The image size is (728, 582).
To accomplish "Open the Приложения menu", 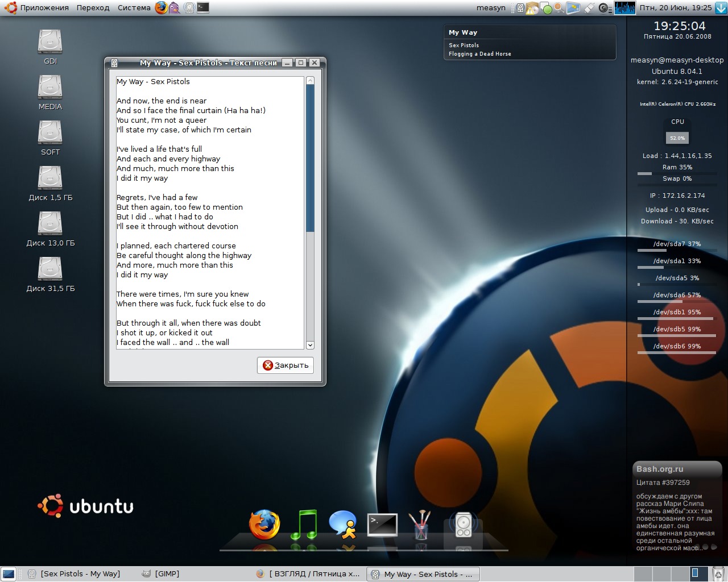I will [x=44, y=7].
